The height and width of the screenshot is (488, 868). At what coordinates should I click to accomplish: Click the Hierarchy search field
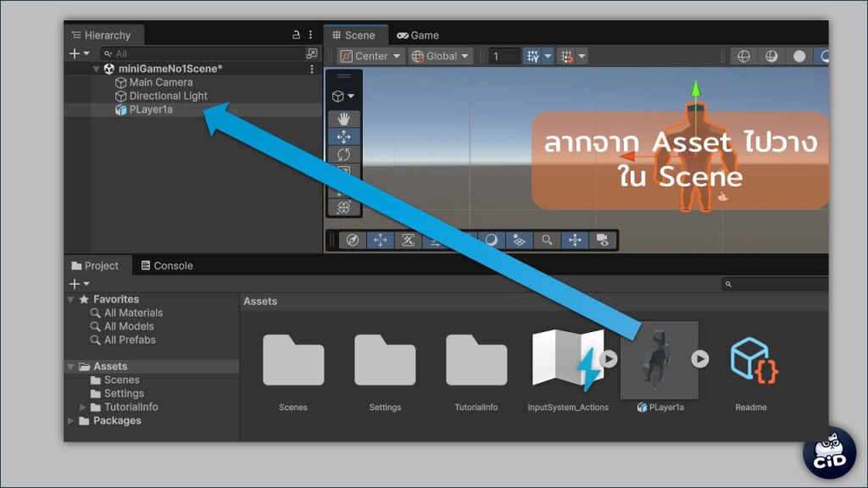pyautogui.click(x=203, y=53)
